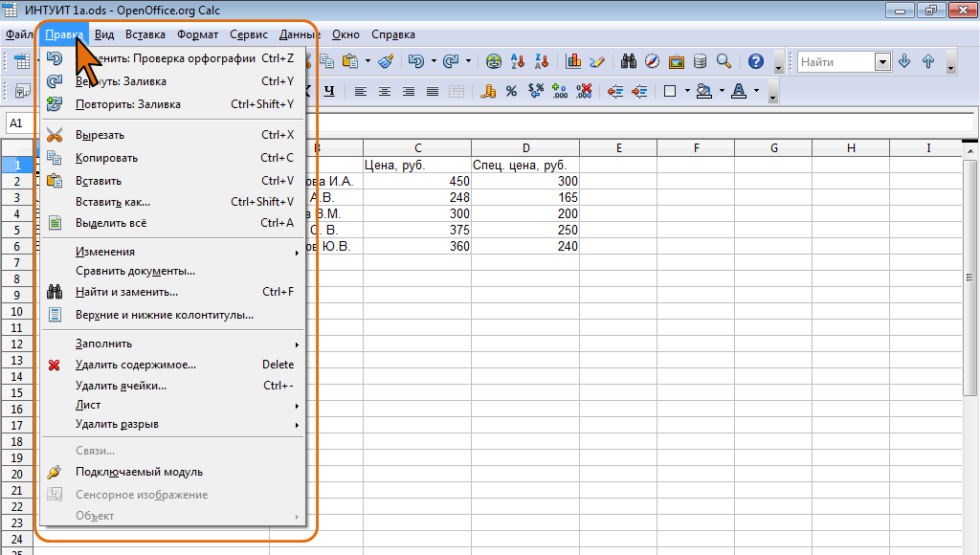This screenshot has height=555, width=980.
Task: Click the vertical scrollbar thumb
Action: pyautogui.click(x=969, y=277)
